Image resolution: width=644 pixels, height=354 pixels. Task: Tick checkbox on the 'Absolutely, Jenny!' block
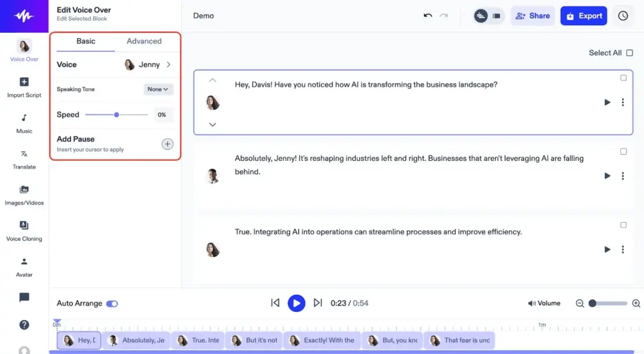(623, 152)
